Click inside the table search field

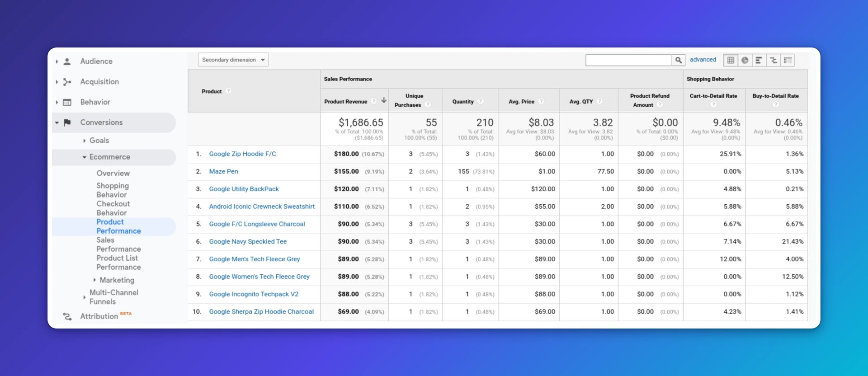[628, 60]
